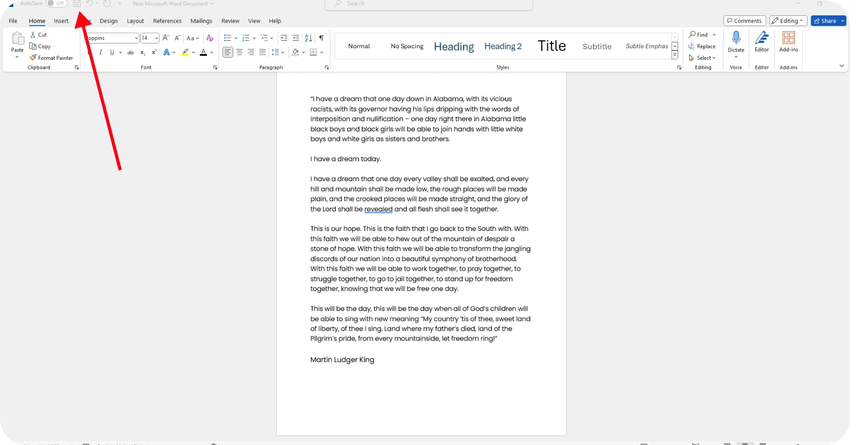The image size is (868, 445).
Task: Toggle show paragraph marks
Action: [x=321, y=38]
